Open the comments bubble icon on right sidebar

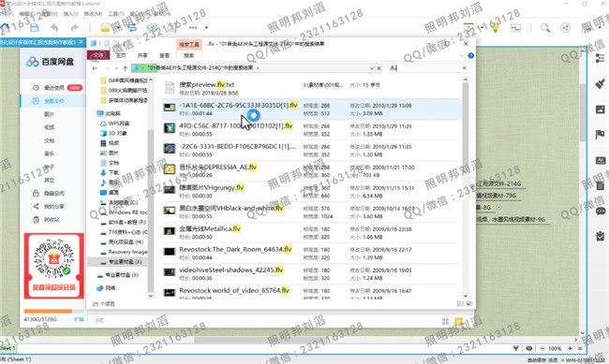click(x=601, y=211)
